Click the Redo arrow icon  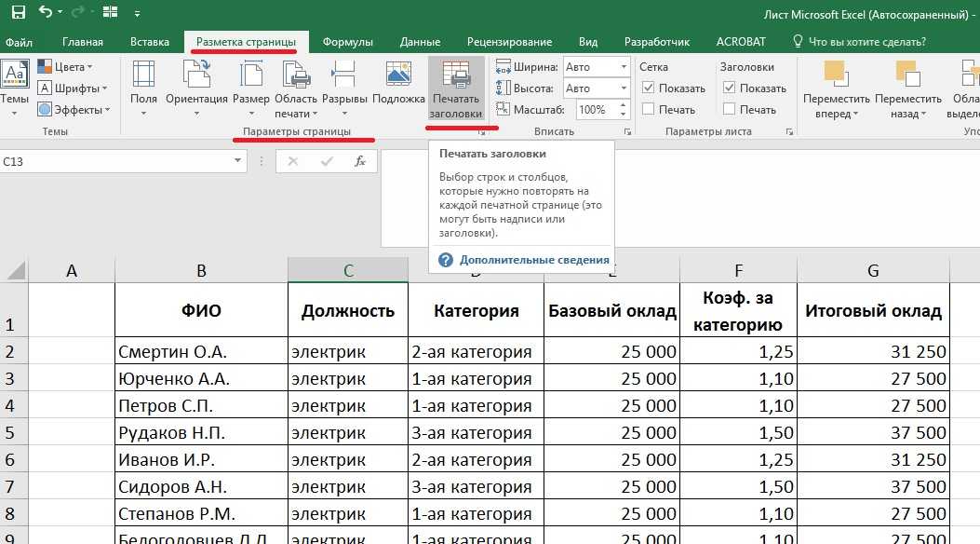78,12
